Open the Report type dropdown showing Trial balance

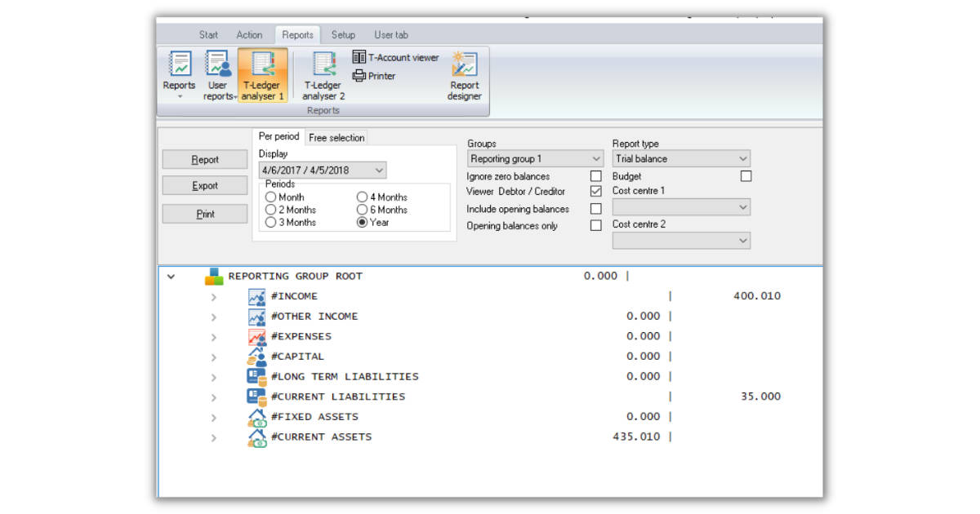click(x=740, y=158)
